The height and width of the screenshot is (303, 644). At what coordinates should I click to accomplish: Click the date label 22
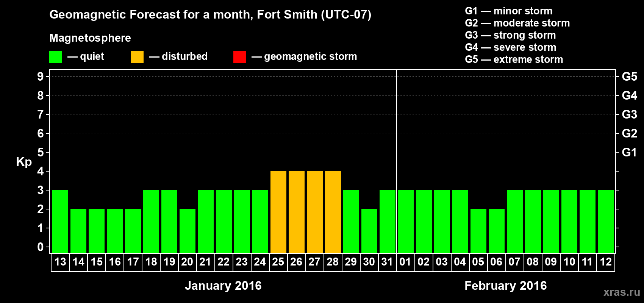pyautogui.click(x=224, y=262)
